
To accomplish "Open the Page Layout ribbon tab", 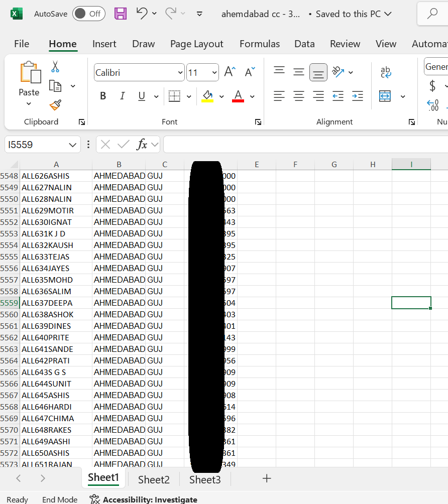I will pos(196,44).
